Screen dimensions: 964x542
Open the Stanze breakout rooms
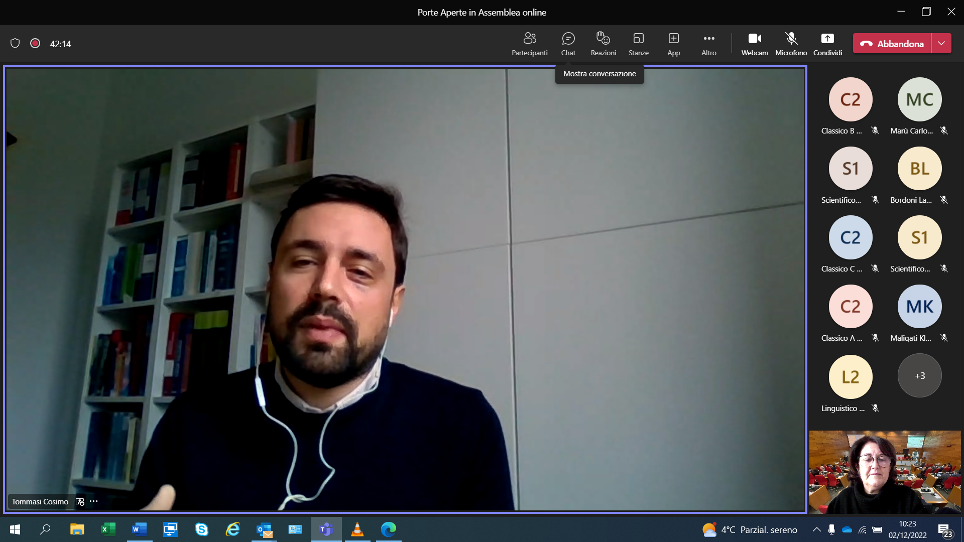click(x=638, y=43)
